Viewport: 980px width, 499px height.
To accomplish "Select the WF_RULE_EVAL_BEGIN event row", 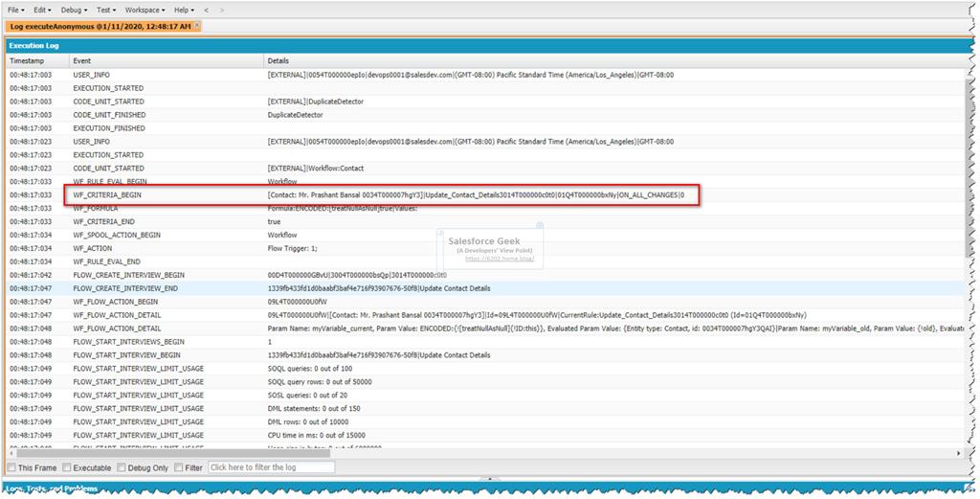I will (485, 181).
